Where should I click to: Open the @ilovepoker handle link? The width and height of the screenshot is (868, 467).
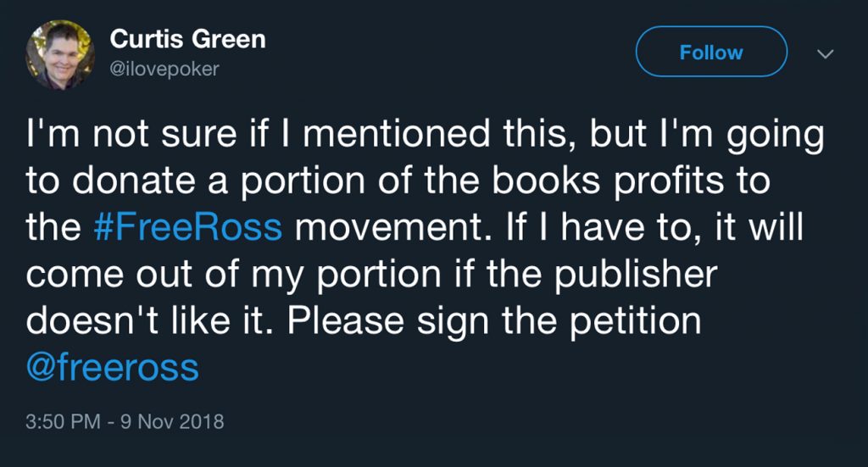tap(164, 69)
